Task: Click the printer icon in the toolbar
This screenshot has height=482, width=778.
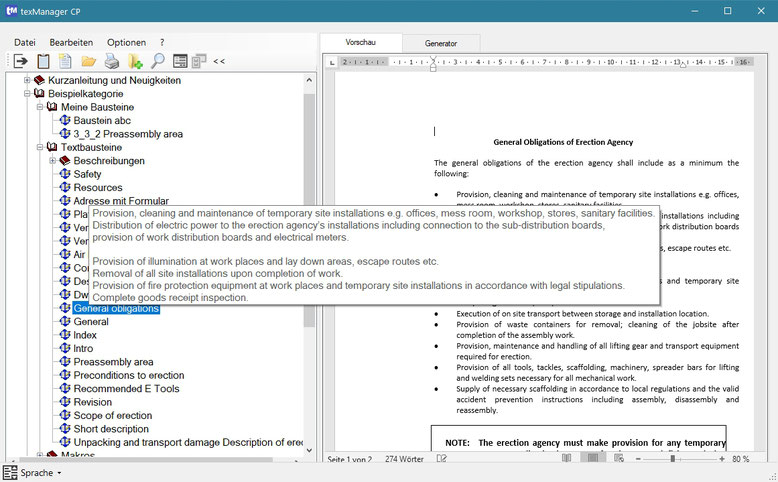Action: 112,61
